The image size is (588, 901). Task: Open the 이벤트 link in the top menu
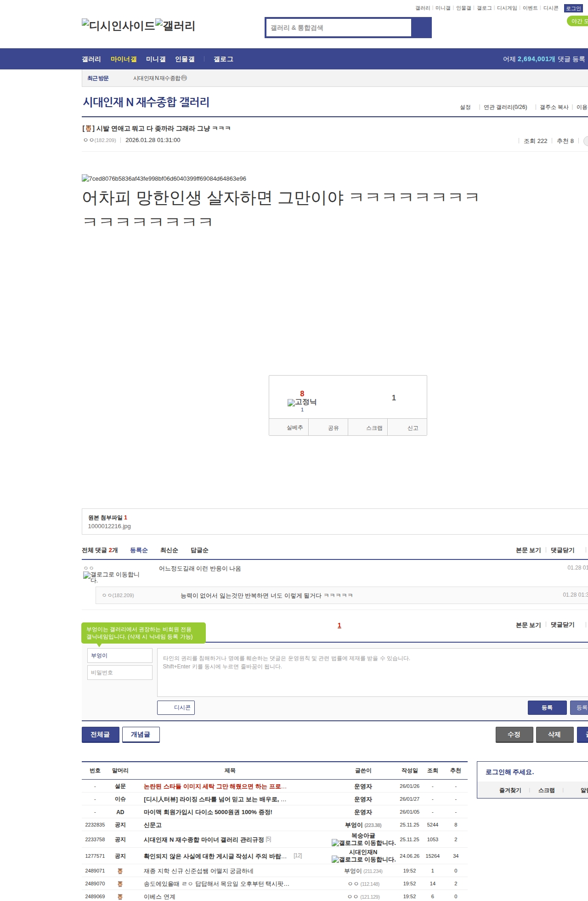[x=530, y=8]
